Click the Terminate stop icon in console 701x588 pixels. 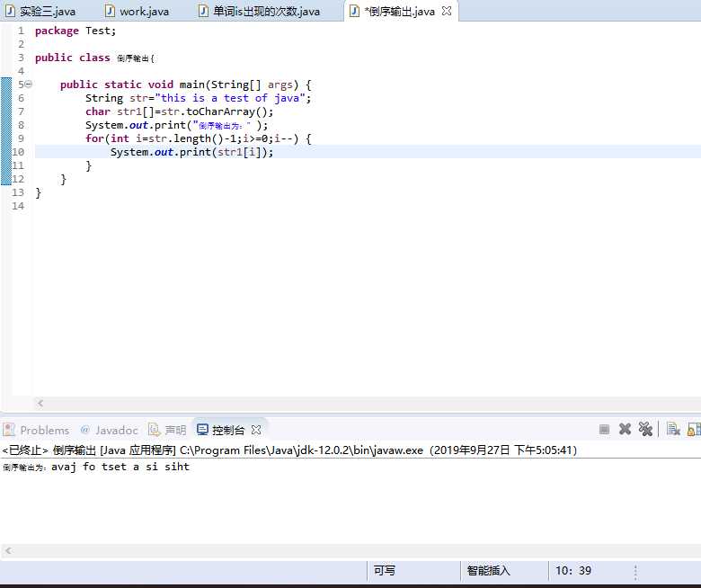[x=604, y=430]
